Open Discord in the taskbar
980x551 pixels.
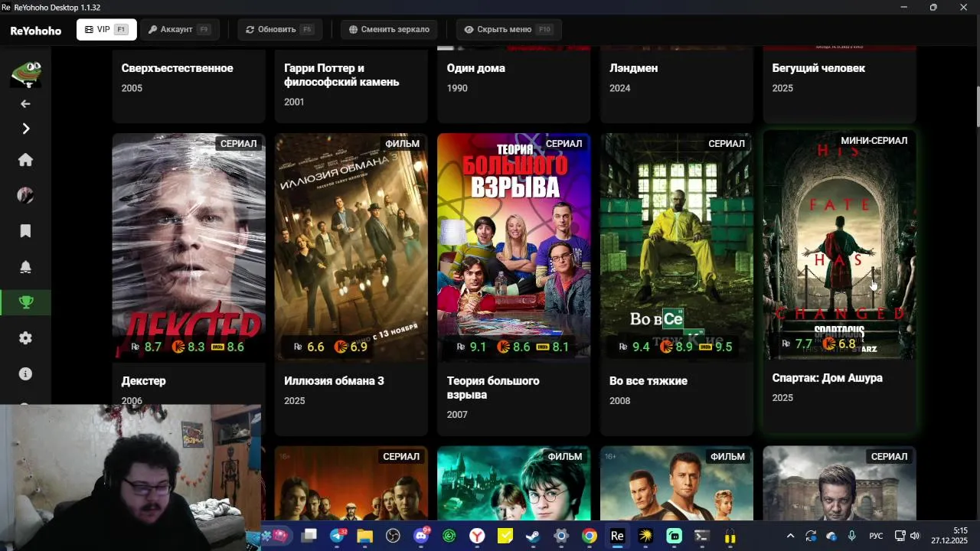(420, 536)
